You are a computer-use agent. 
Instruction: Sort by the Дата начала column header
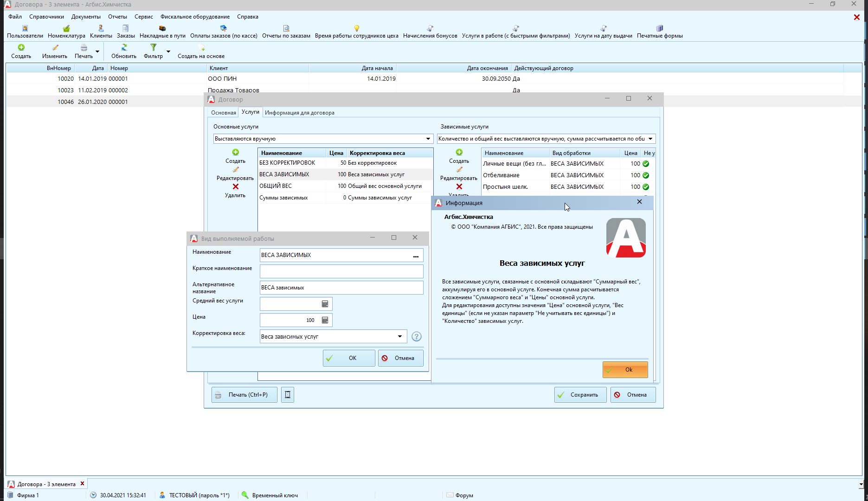pyautogui.click(x=353, y=68)
